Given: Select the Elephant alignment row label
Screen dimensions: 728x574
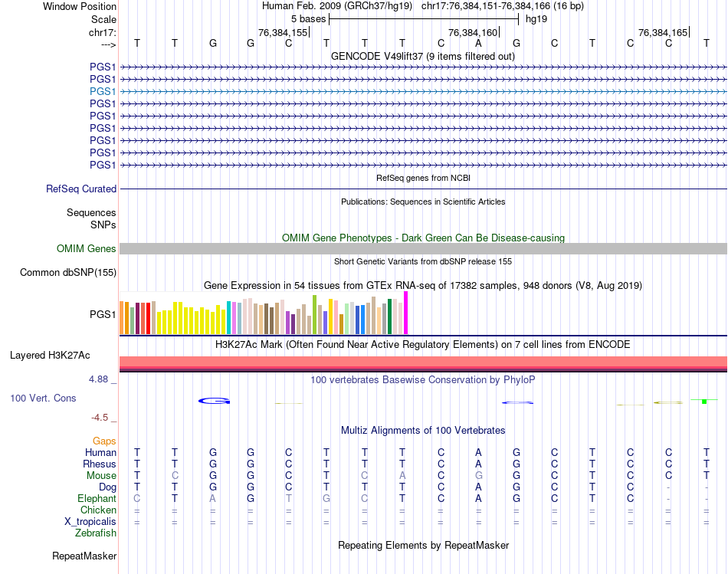Looking at the screenshot, I should pos(97,499).
